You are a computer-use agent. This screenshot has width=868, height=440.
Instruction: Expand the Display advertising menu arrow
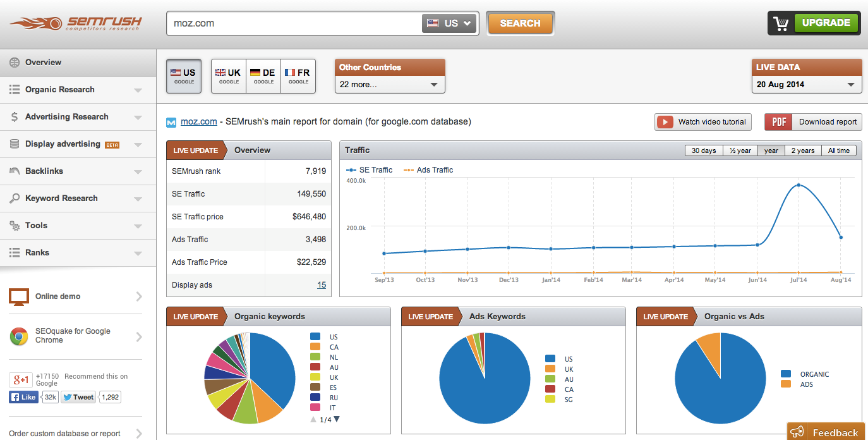click(x=138, y=145)
